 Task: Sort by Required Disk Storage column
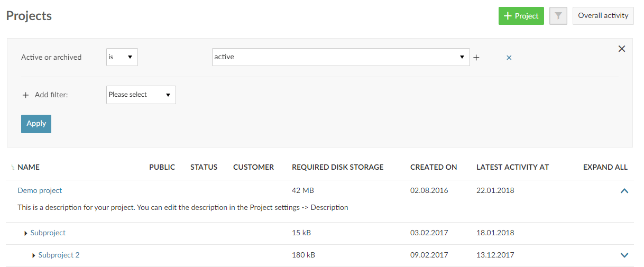[x=337, y=167]
